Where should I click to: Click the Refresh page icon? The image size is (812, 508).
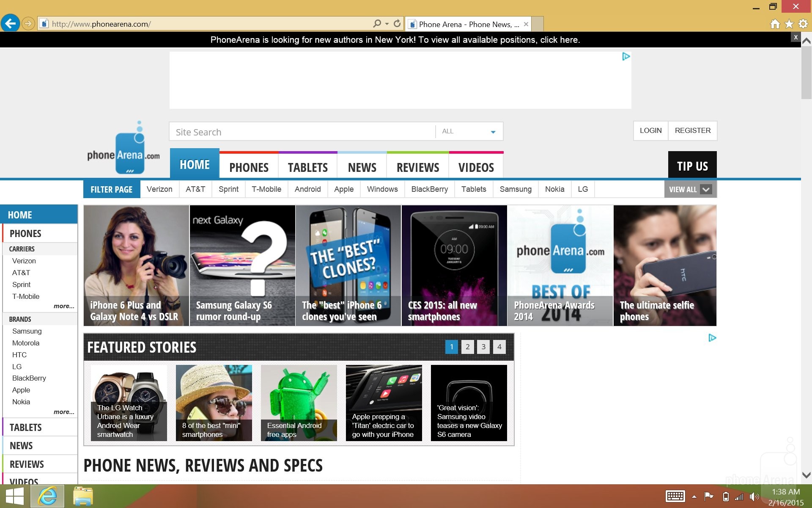(x=397, y=24)
